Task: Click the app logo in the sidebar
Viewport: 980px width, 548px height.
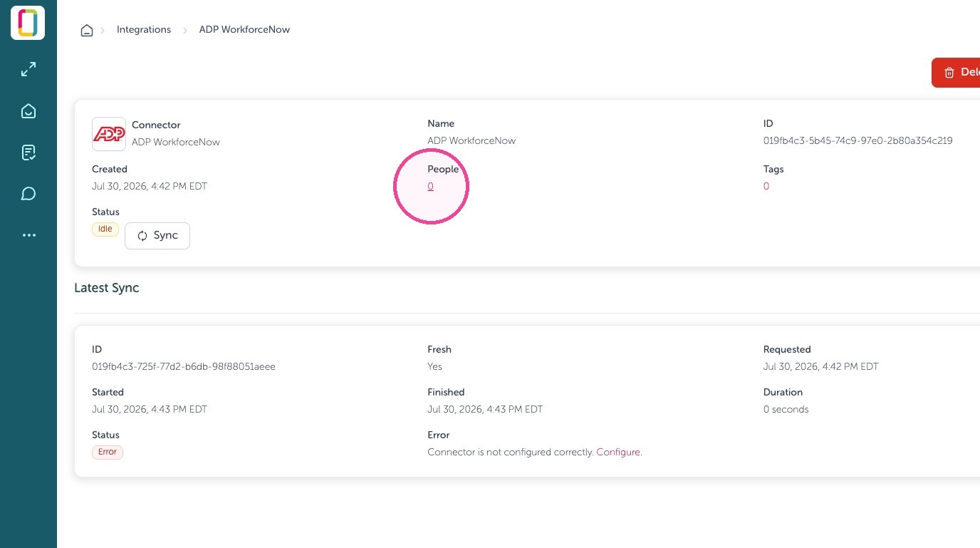Action: tap(28, 23)
